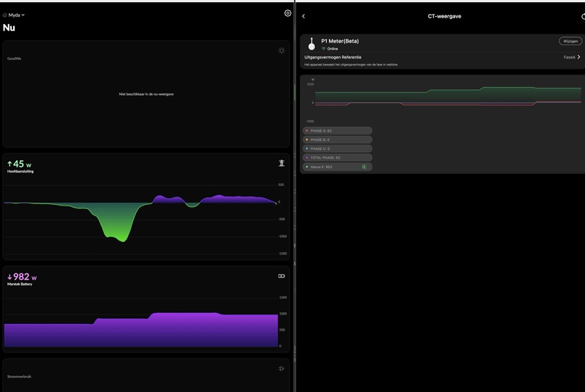Toggle the TOTAL PHASE: 62 legend
585x392 pixels.
pos(337,158)
